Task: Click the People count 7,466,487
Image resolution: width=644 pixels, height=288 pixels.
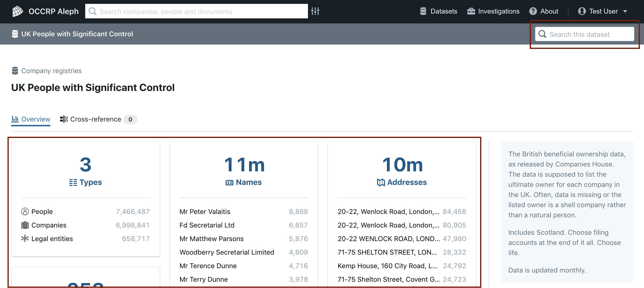Action: tap(133, 212)
